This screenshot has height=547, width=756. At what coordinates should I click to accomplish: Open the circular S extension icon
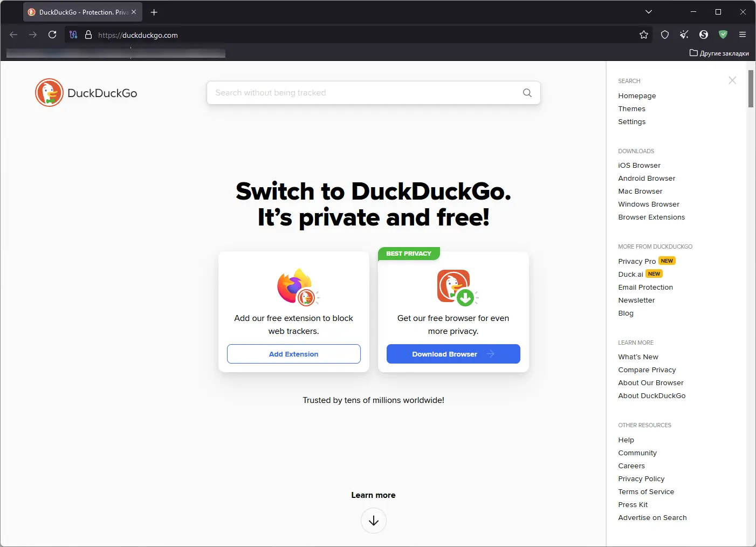pos(704,35)
